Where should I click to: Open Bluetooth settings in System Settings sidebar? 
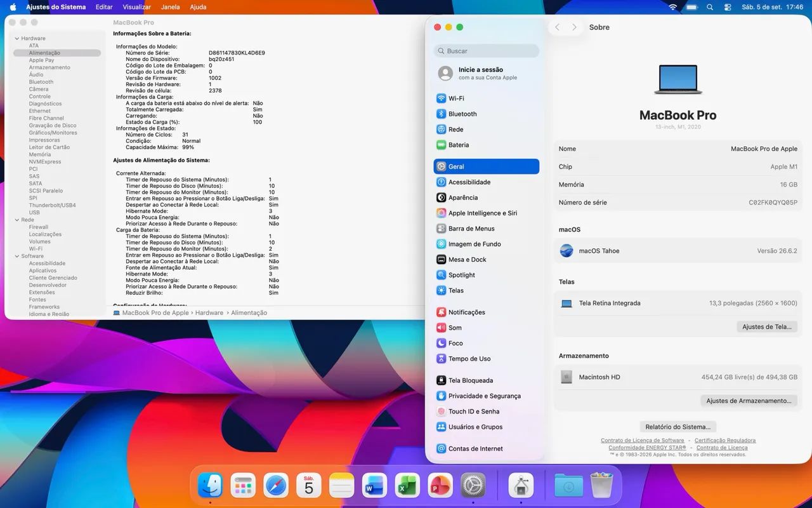tap(487, 114)
